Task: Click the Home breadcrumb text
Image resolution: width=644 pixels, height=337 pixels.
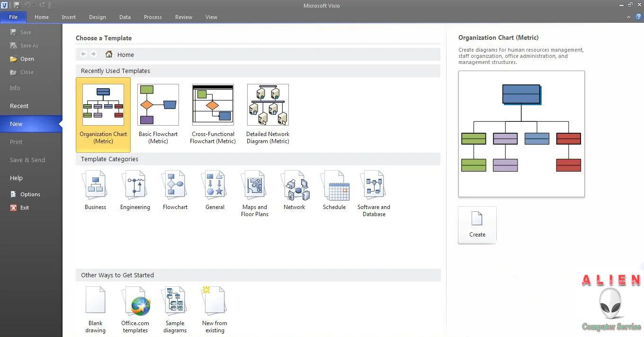Action: (x=125, y=55)
